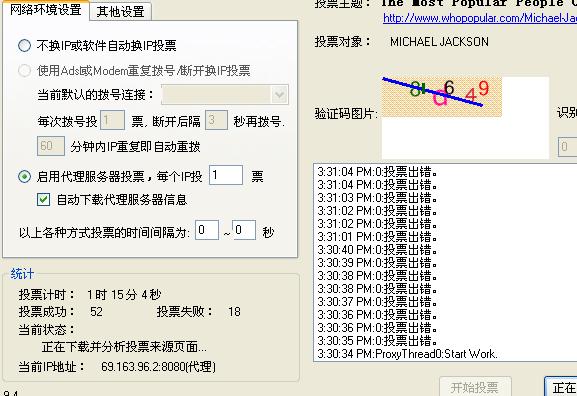Select 不换IP或软件自动换IP投票 radio option
This screenshot has height=396, width=577.
[x=25, y=46]
